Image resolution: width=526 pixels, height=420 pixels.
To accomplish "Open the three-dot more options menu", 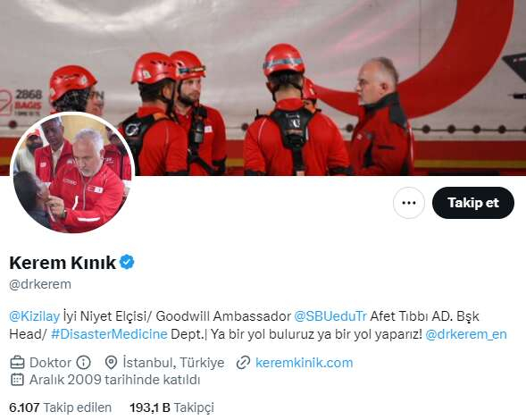I will point(409,203).
